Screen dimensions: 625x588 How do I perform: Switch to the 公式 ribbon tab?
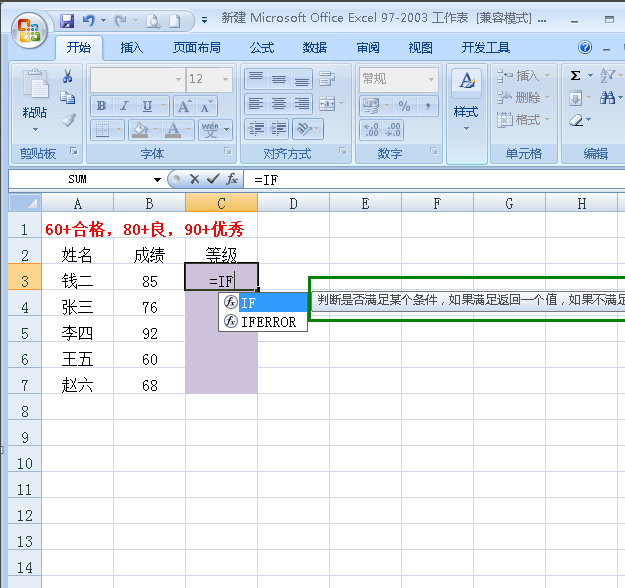(x=262, y=48)
